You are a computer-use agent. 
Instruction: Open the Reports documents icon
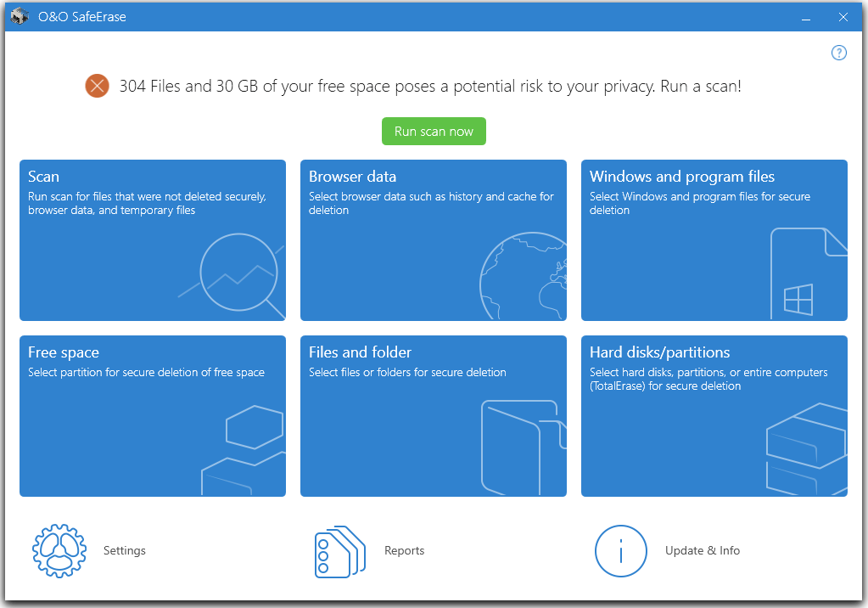[340, 551]
